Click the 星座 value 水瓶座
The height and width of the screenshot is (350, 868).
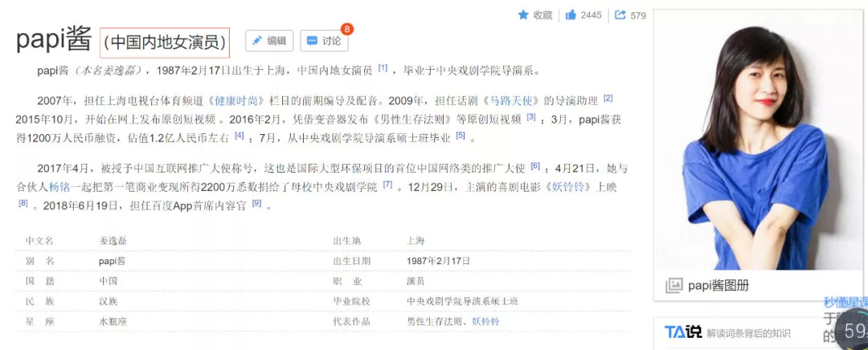[x=113, y=321]
